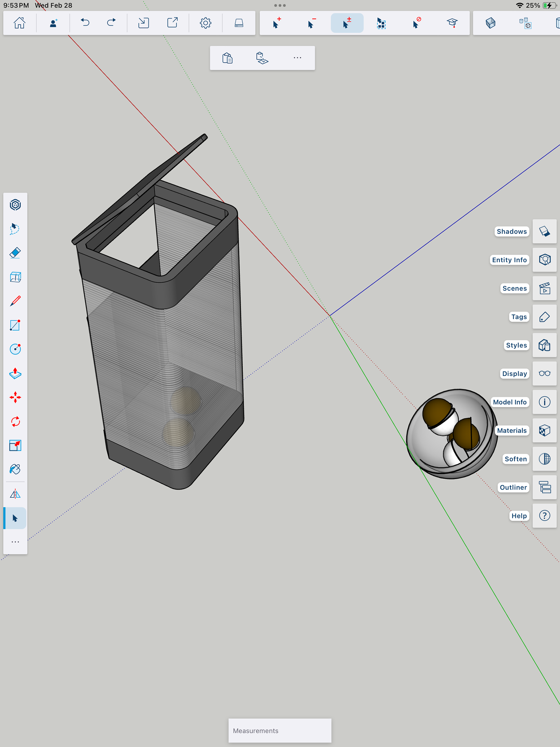This screenshot has width=560, height=747.
Task: Open the app multitasking dots menu
Action: pos(280,6)
